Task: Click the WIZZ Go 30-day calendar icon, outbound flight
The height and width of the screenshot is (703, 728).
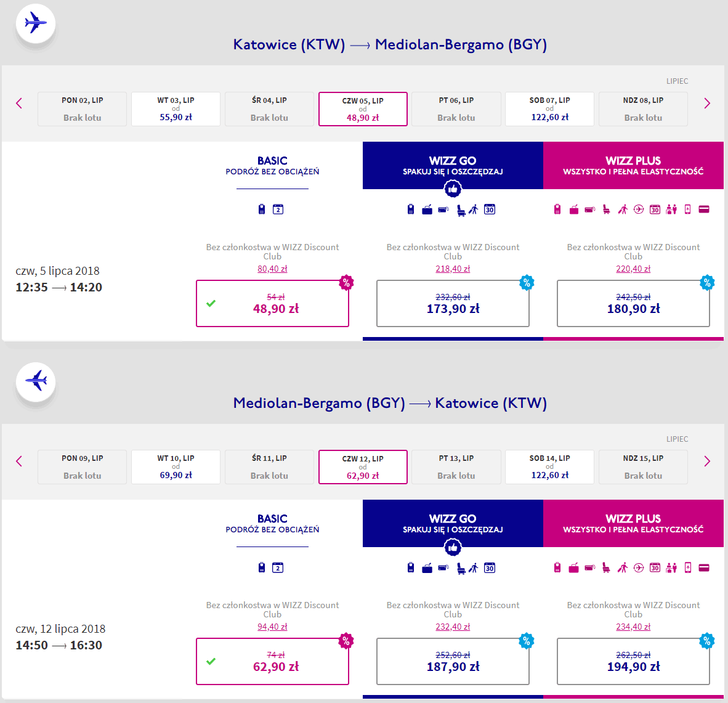Action: [x=490, y=209]
